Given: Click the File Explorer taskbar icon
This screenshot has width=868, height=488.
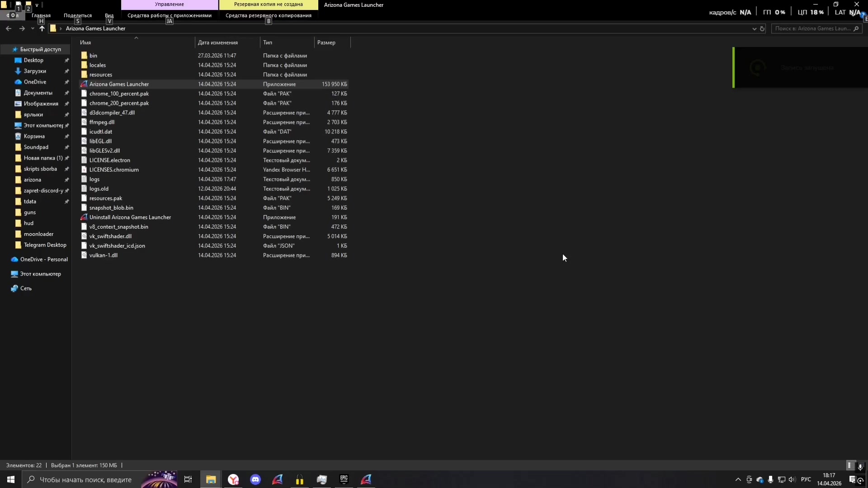Looking at the screenshot, I should pyautogui.click(x=211, y=479).
